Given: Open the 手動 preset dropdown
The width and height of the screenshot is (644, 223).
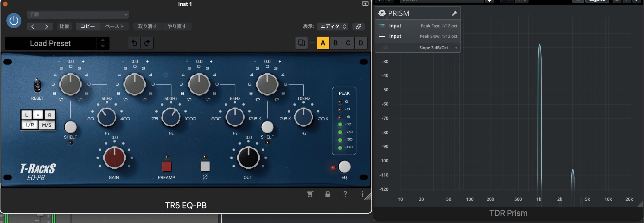Looking at the screenshot, I should coord(78,15).
